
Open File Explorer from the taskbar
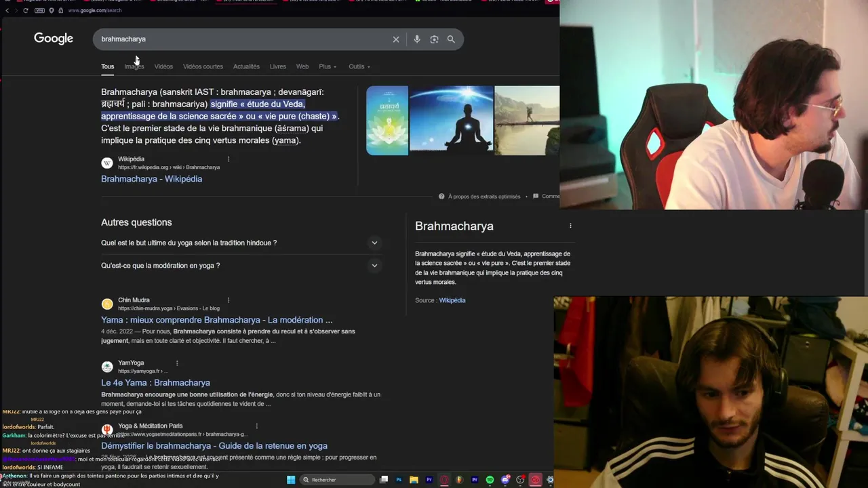tap(414, 480)
